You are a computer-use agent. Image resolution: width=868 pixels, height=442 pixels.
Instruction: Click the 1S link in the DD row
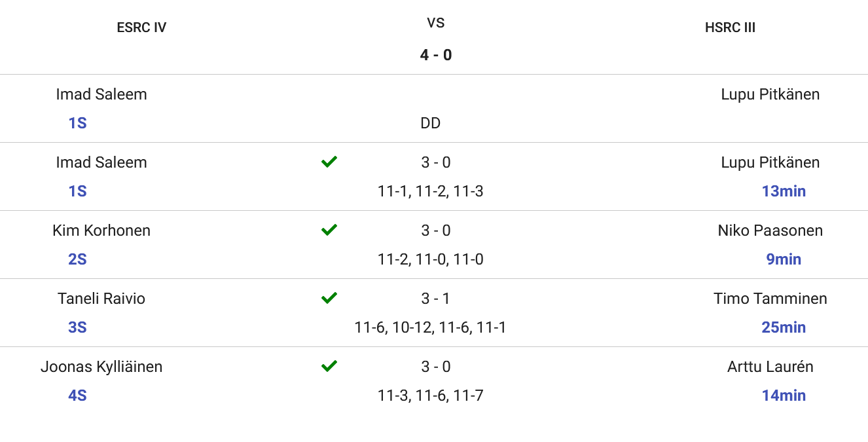[x=77, y=123]
